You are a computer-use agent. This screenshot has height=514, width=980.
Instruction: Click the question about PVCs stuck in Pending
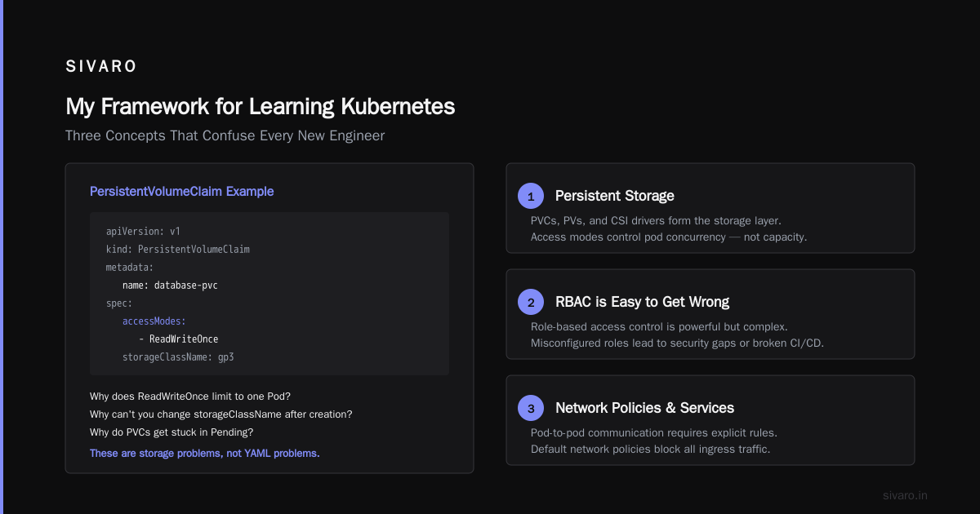(171, 432)
